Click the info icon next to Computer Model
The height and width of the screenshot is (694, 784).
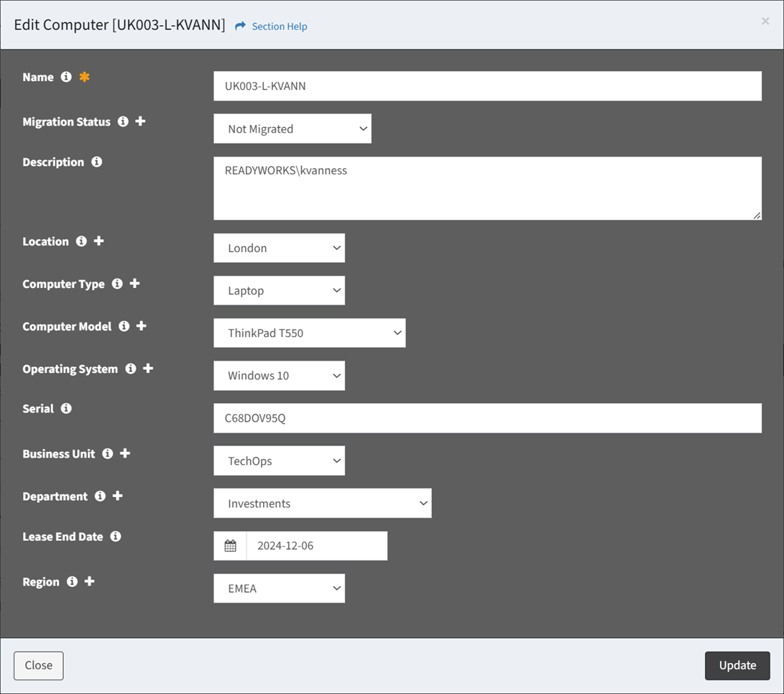pos(124,326)
